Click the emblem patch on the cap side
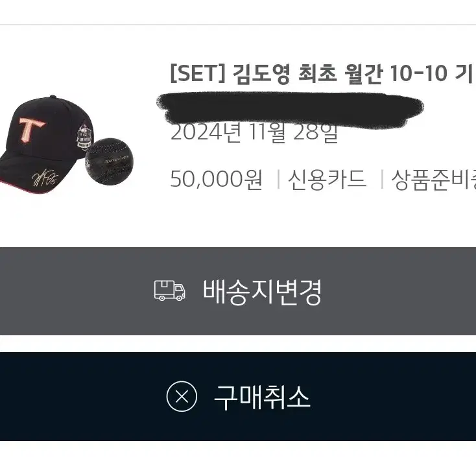 (85, 137)
